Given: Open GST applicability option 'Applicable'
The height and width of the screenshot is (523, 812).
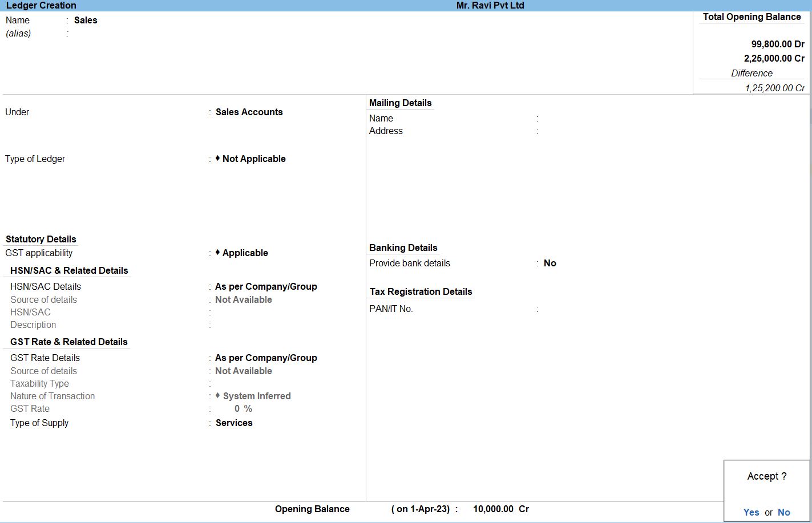Looking at the screenshot, I should (x=245, y=253).
